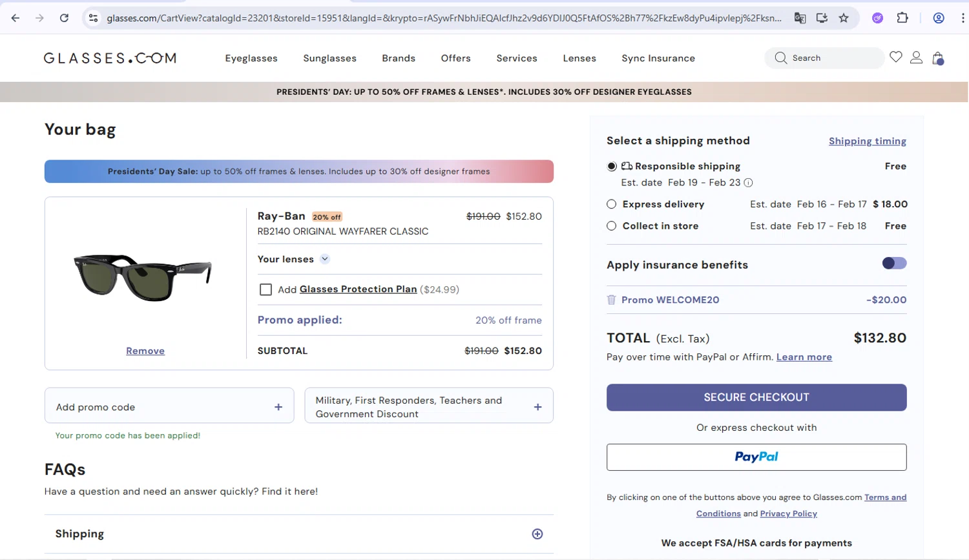Image resolution: width=969 pixels, height=560 pixels.
Task: Expand Military, First Responders discount plus
Action: point(537,408)
